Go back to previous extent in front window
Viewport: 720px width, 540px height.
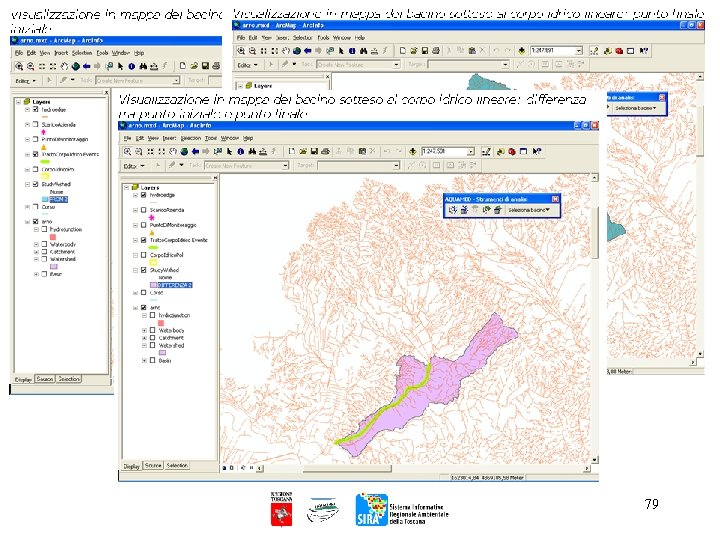coord(195,151)
